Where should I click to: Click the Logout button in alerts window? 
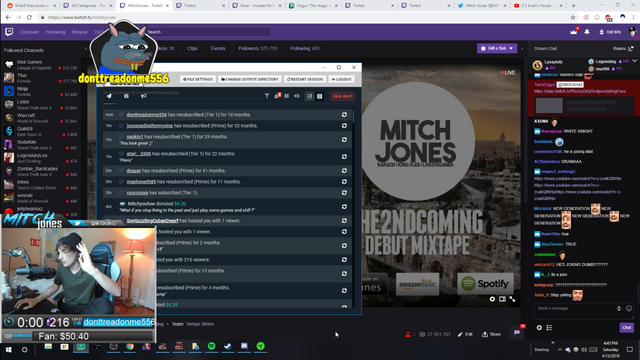pos(341,79)
